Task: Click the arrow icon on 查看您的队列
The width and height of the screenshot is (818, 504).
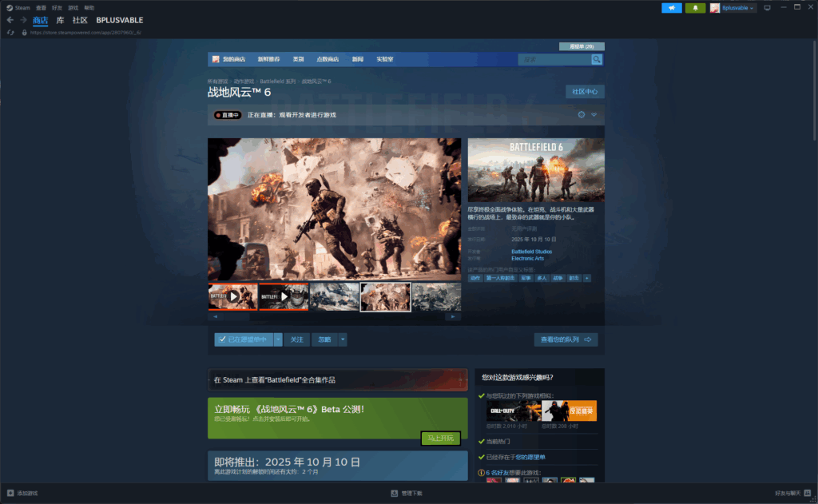Action: coord(587,339)
